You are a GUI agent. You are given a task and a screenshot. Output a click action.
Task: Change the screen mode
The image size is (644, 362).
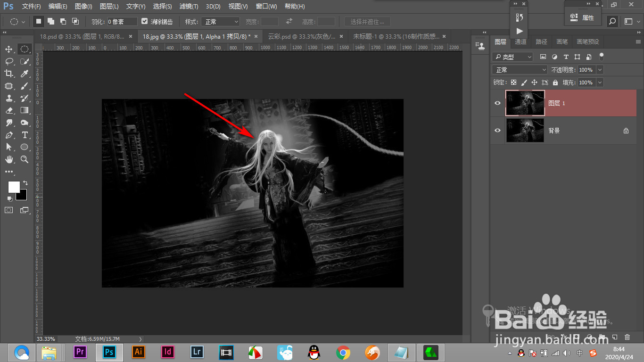tap(25, 210)
